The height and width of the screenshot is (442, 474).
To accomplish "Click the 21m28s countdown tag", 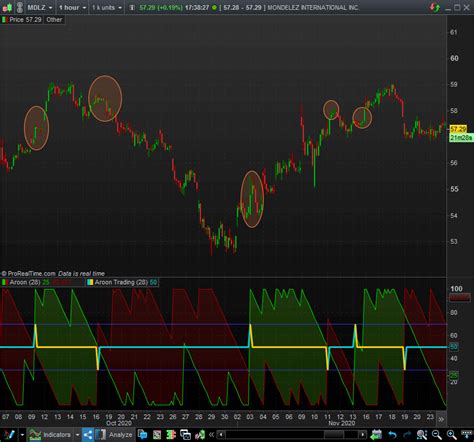I will point(461,137).
